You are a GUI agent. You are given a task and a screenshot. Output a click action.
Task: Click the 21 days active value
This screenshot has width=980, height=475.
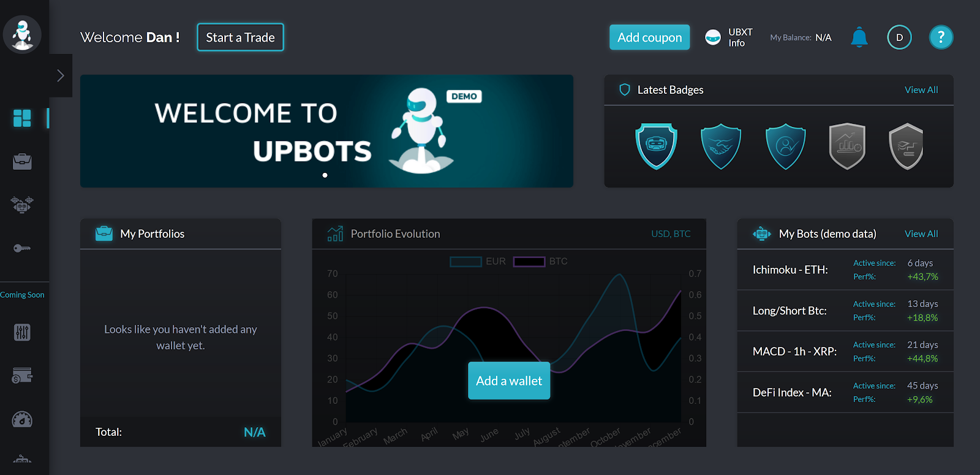click(922, 344)
